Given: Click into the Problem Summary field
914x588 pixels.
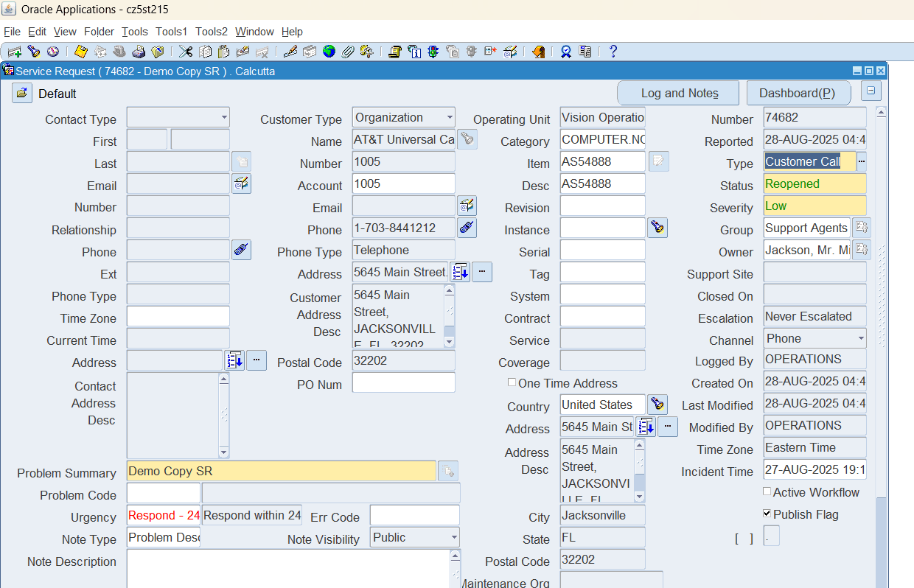Looking at the screenshot, I should pos(281,471).
